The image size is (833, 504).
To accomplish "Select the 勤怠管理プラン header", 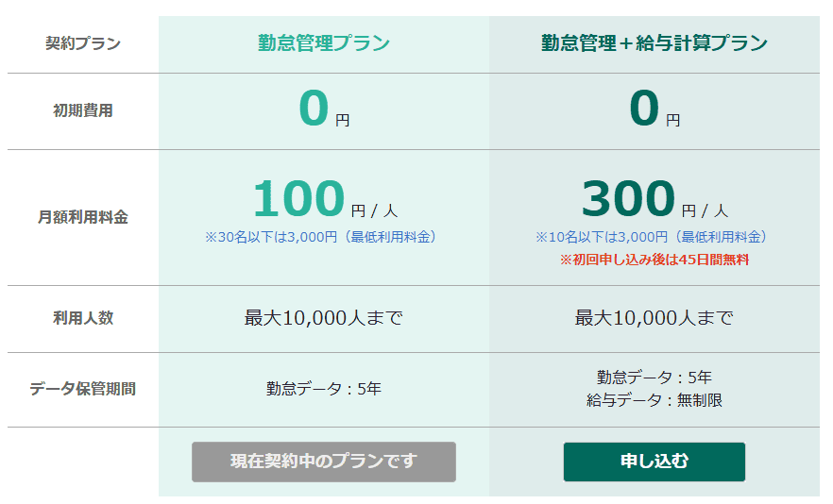I will click(x=324, y=43).
